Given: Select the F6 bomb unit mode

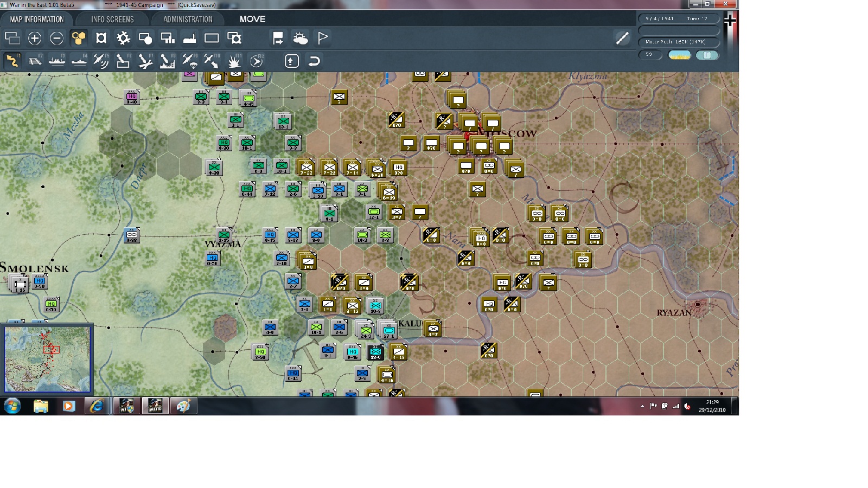Looking at the screenshot, I should 123,61.
